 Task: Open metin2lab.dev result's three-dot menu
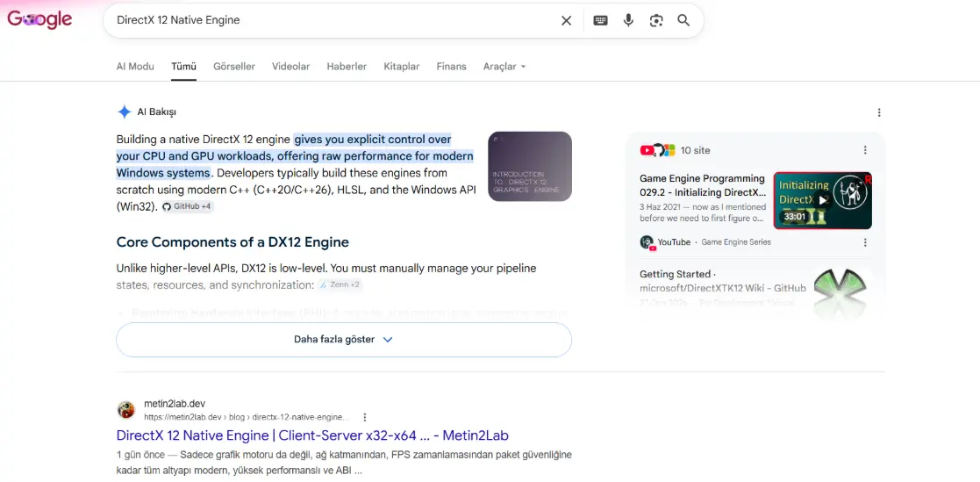pos(365,417)
